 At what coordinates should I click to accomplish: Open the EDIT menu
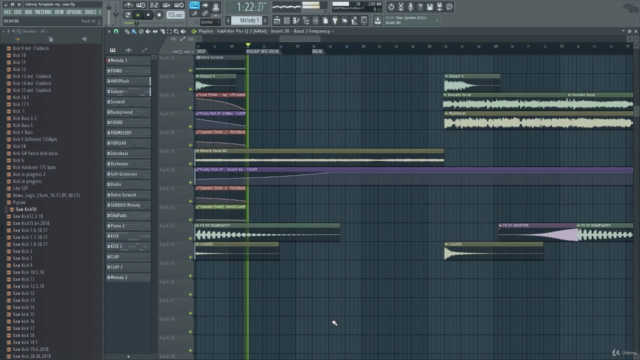tap(18, 12)
